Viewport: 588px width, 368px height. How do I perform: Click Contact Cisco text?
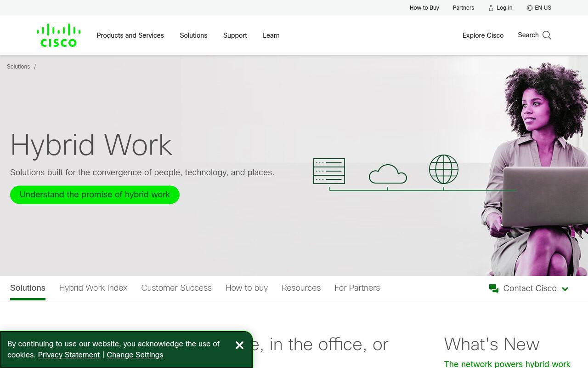coord(530,288)
